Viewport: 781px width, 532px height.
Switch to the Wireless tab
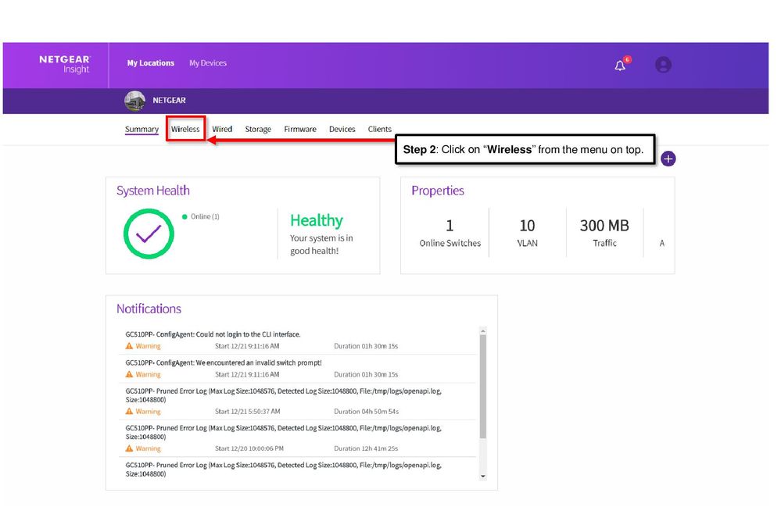(x=185, y=129)
